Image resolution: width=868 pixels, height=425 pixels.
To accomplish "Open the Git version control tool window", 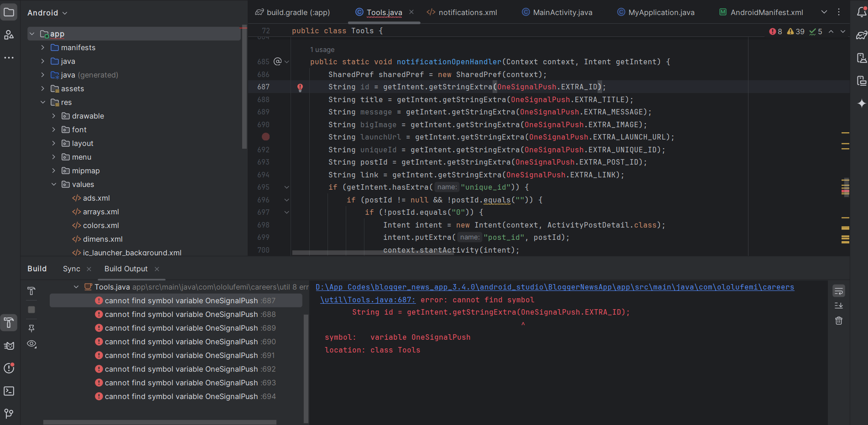I will [9, 414].
